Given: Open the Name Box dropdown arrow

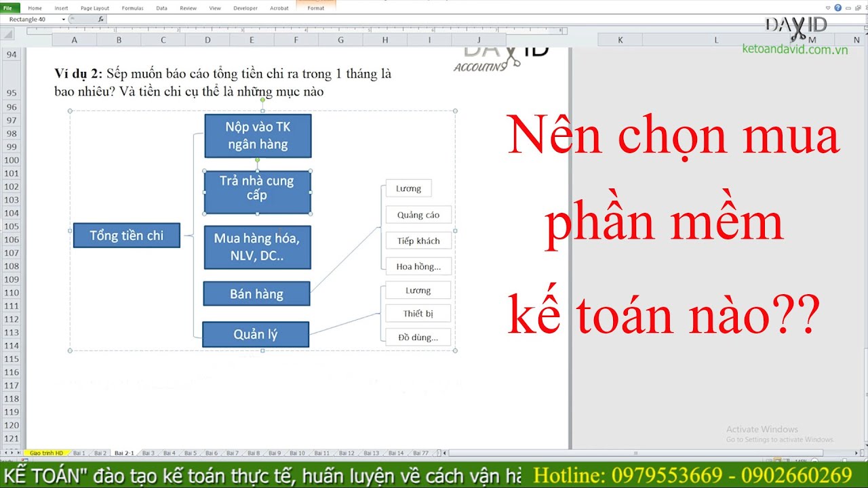Looking at the screenshot, I should pos(64,19).
